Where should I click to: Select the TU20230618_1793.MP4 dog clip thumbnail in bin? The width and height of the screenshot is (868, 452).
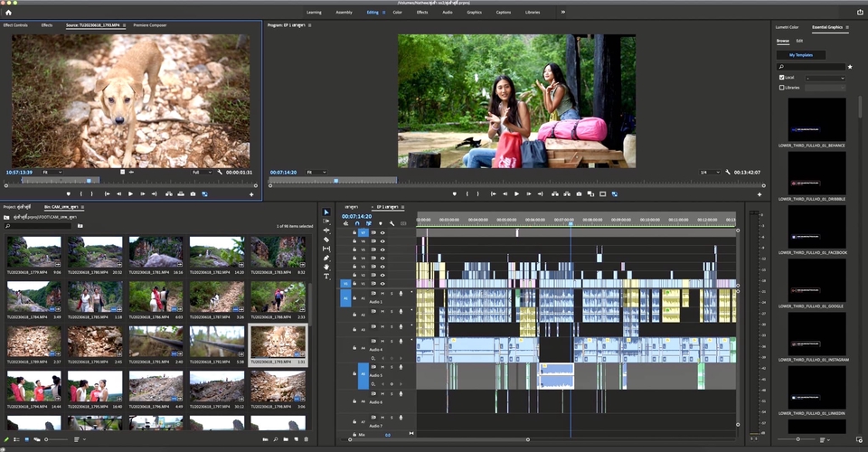tap(278, 342)
